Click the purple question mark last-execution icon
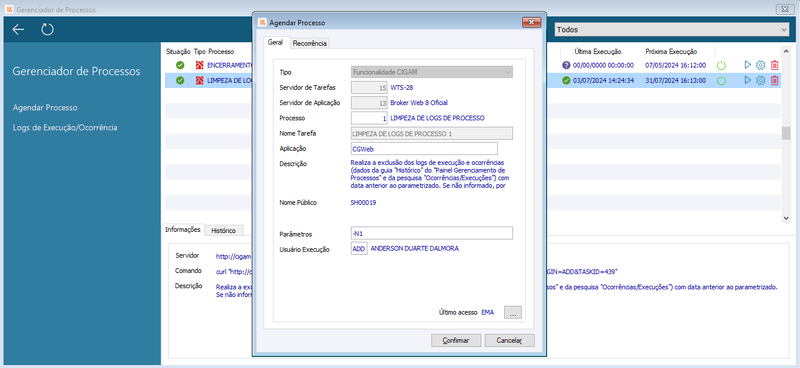The width and height of the screenshot is (800, 368). 566,65
